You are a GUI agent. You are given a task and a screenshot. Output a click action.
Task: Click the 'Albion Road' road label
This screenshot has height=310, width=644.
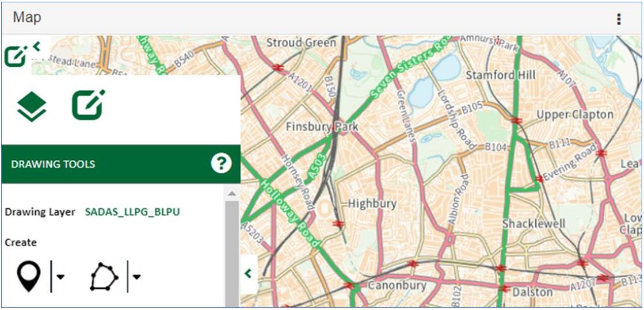(458, 199)
